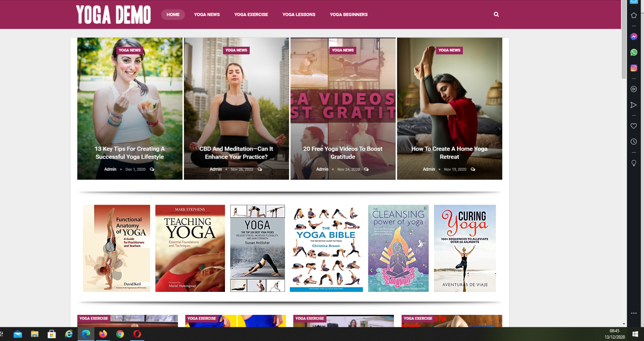Click the third YOGA EXERCISE tag in the bottom row
This screenshot has width=644, height=341.
[310, 318]
